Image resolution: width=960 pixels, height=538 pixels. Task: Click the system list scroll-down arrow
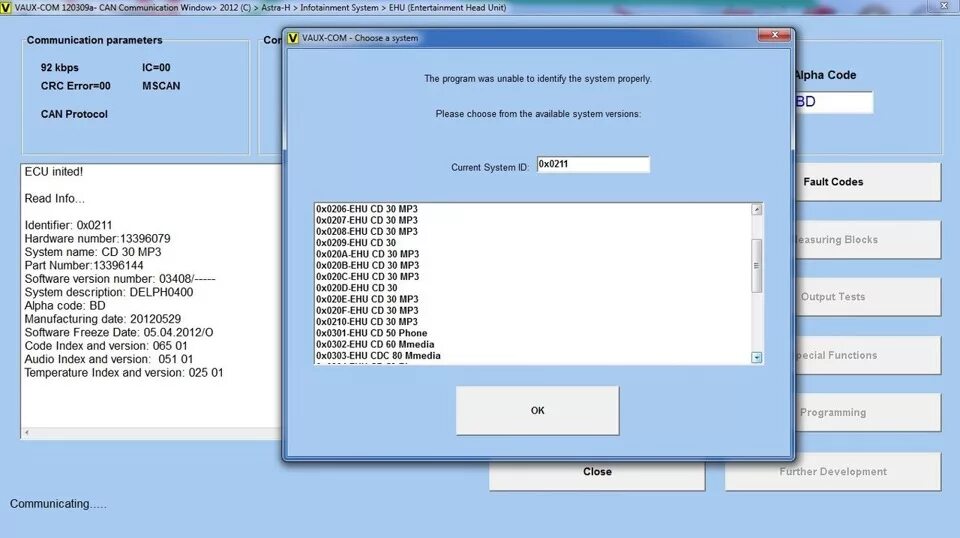pos(757,357)
